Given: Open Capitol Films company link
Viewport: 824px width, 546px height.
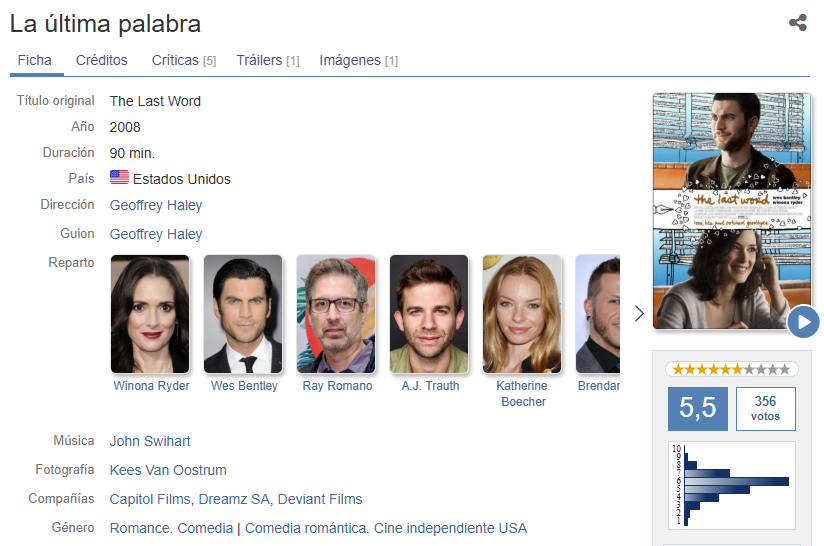Looking at the screenshot, I should tap(150, 499).
